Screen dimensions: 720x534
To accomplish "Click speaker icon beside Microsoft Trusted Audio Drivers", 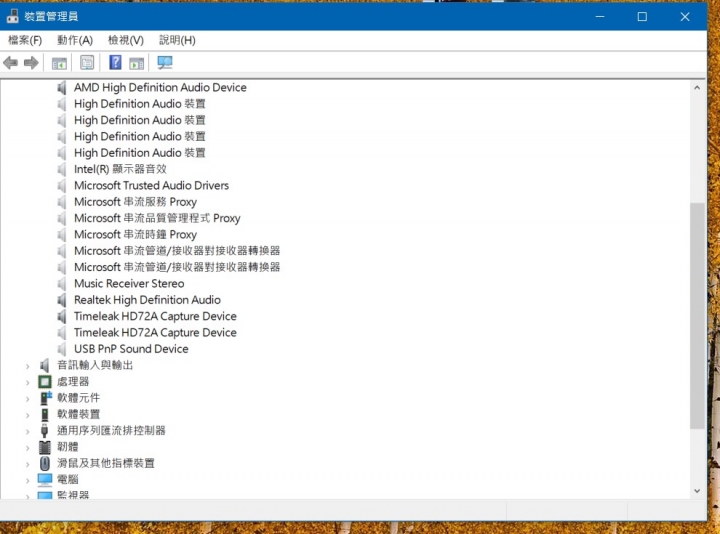I will coord(62,185).
